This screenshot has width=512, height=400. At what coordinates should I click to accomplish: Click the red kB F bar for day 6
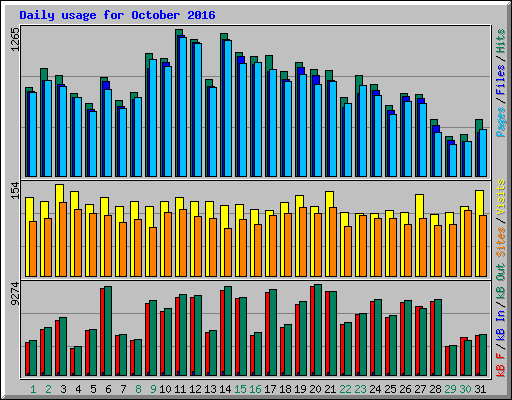102,332
